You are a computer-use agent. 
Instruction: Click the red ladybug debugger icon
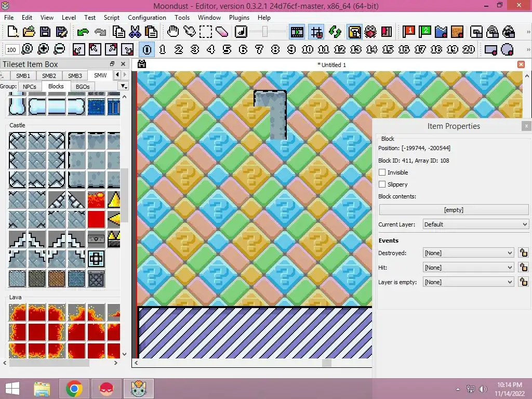pyautogui.click(x=370, y=32)
